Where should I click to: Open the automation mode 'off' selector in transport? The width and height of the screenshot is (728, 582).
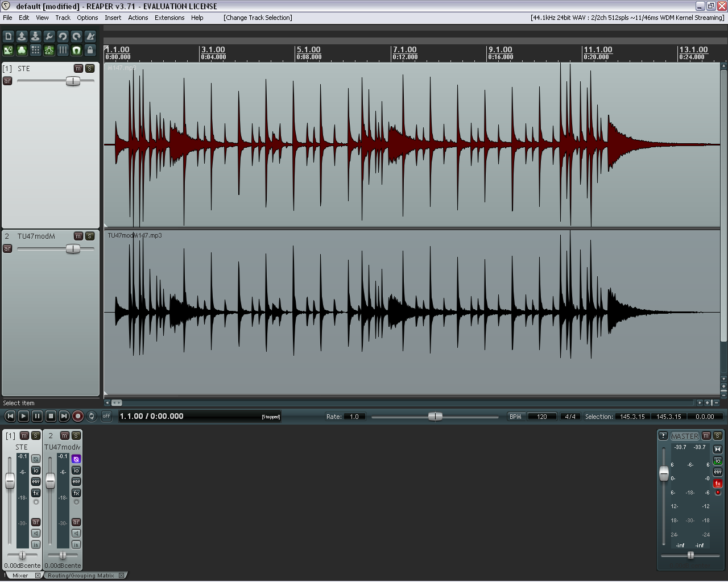click(106, 417)
